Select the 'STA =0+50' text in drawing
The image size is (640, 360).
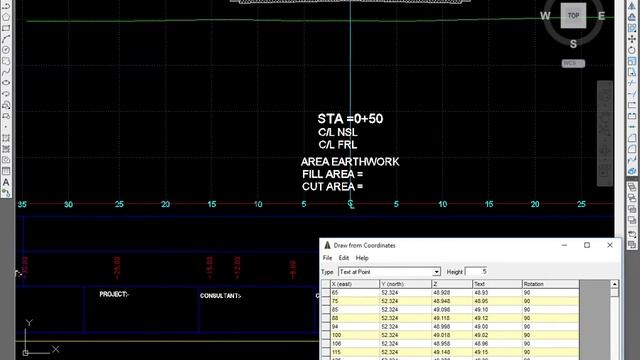[x=350, y=119]
